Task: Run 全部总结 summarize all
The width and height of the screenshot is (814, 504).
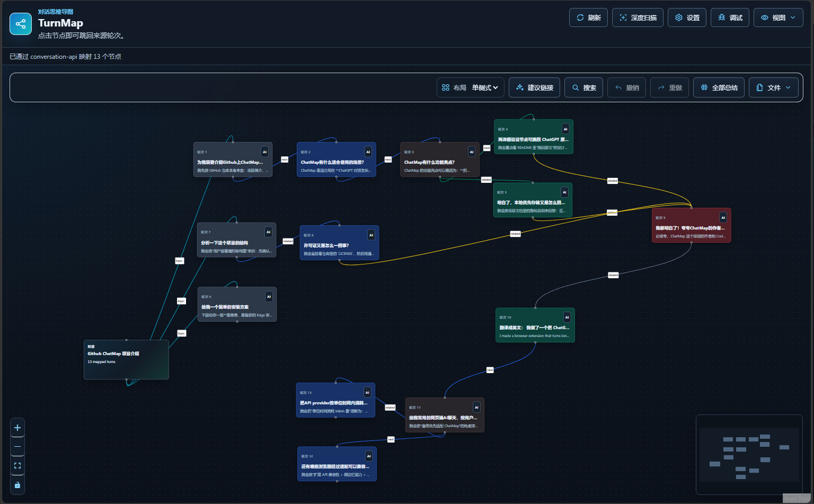Action: [x=719, y=87]
